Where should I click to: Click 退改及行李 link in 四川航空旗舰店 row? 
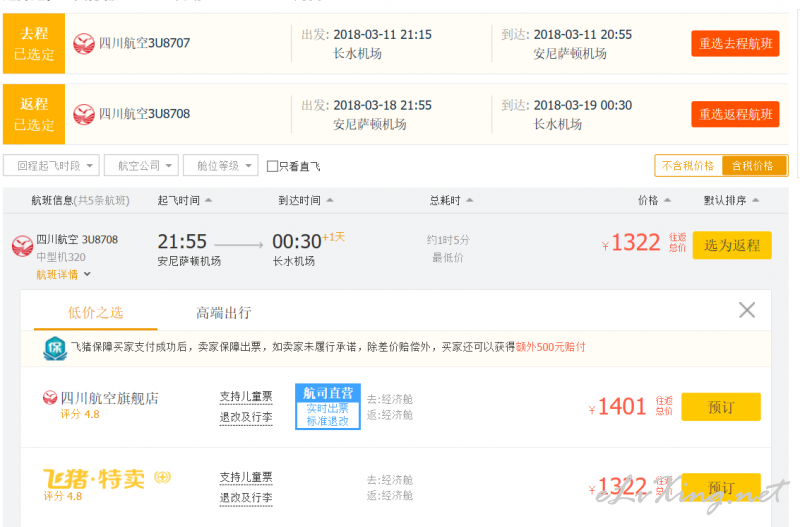(246, 417)
